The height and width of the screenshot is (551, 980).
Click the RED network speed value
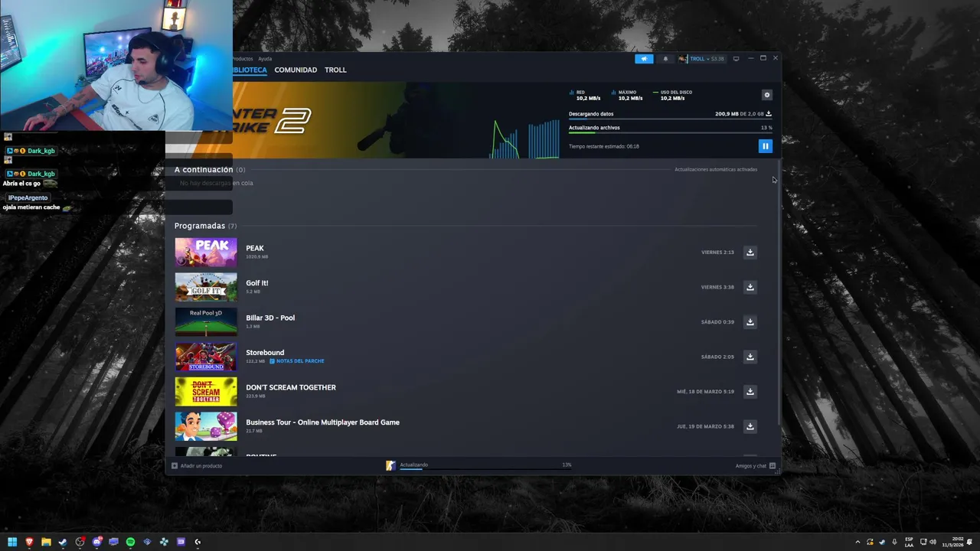588,98
